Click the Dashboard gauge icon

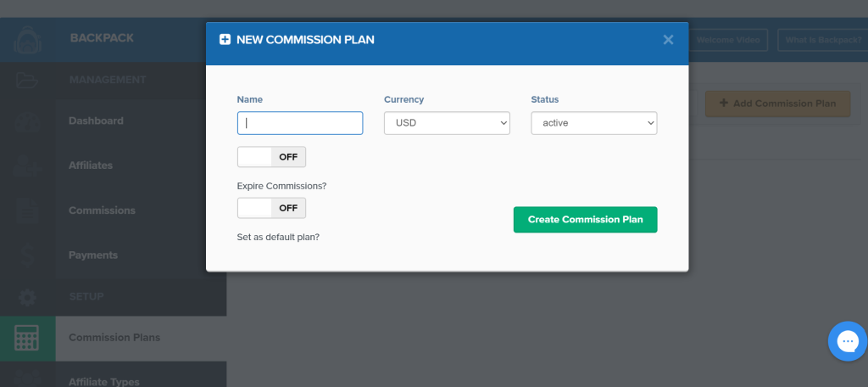pyautogui.click(x=27, y=121)
